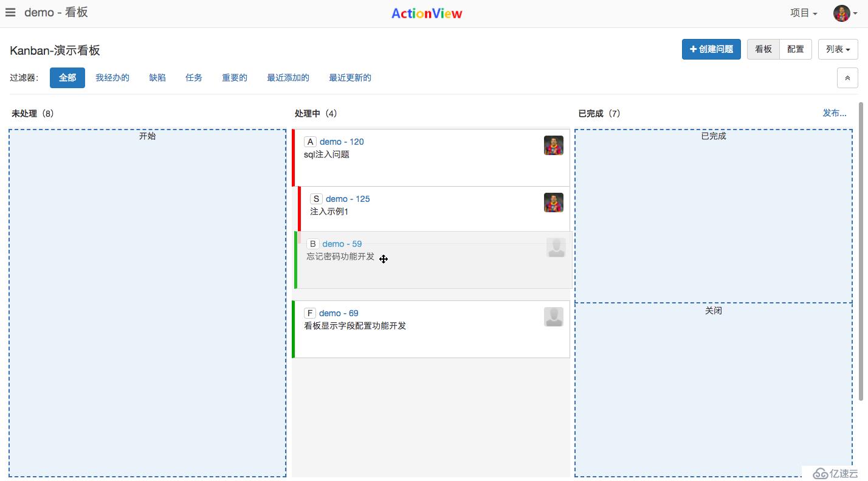
Task: Click the 已完成 (7) column header
Action: pos(599,113)
